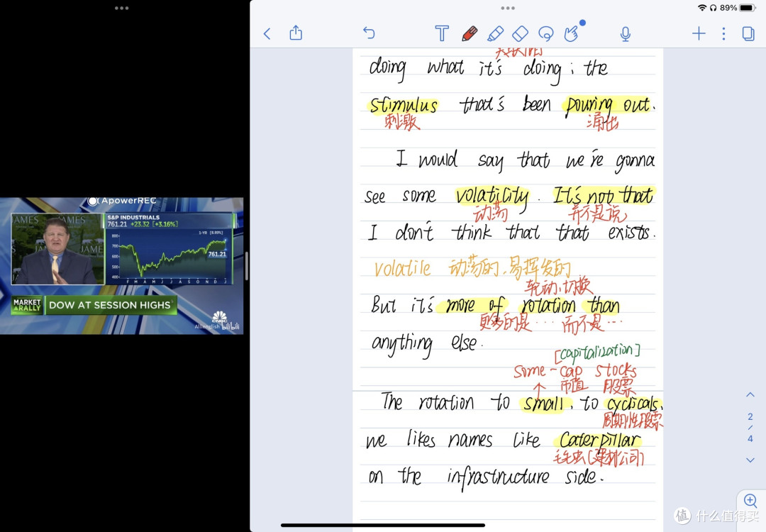Tap the S&P Industrials chart in video
Screen dimensions: 766x532
click(x=169, y=249)
